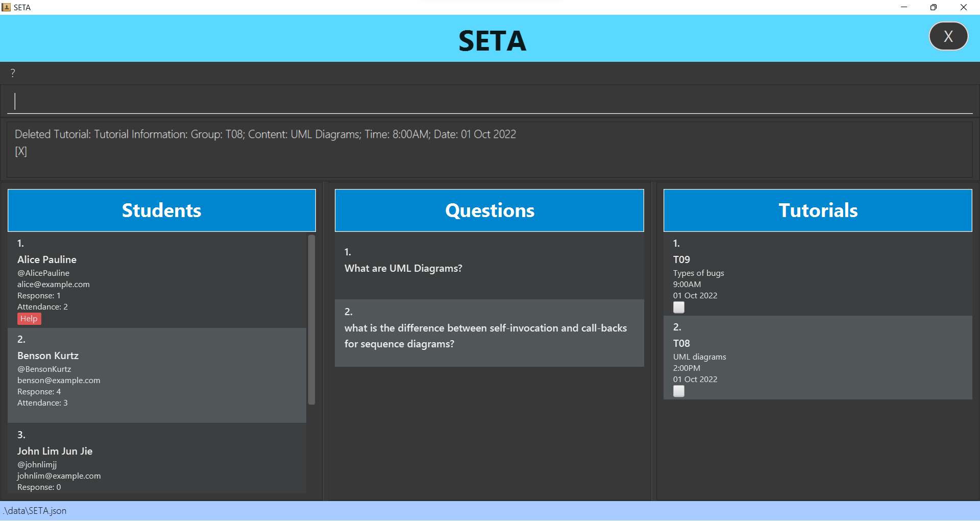Click the Questions panel header
Screen dimensions: 980x521
(489, 210)
